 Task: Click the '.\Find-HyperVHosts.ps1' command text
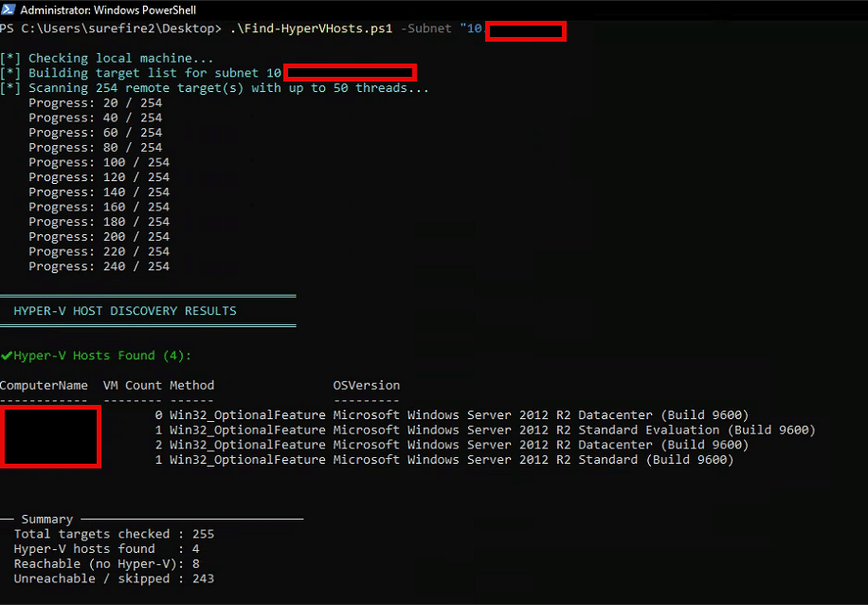pos(311,28)
